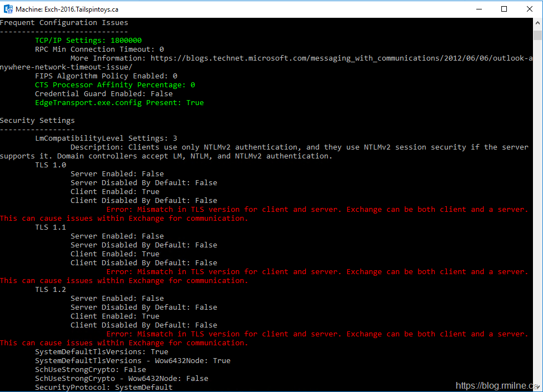Select the Credential Guard Enabled line

pyautogui.click(x=104, y=94)
